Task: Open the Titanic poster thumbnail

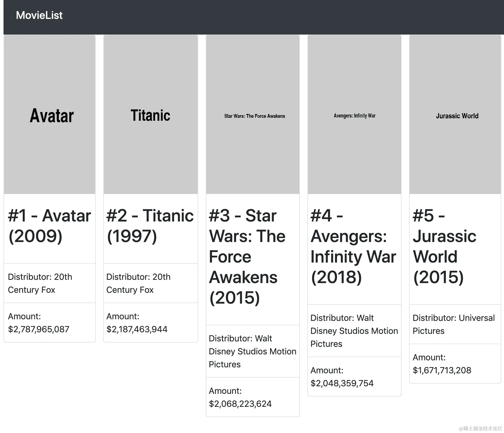Action: (151, 115)
